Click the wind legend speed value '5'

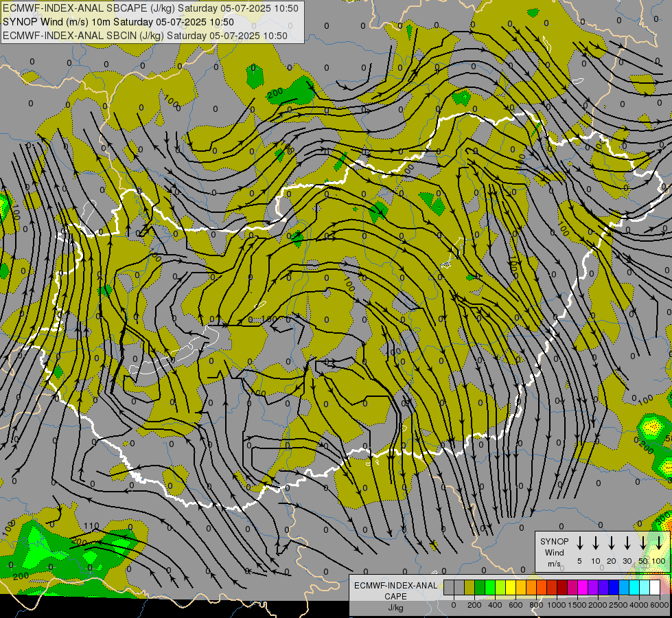click(579, 561)
